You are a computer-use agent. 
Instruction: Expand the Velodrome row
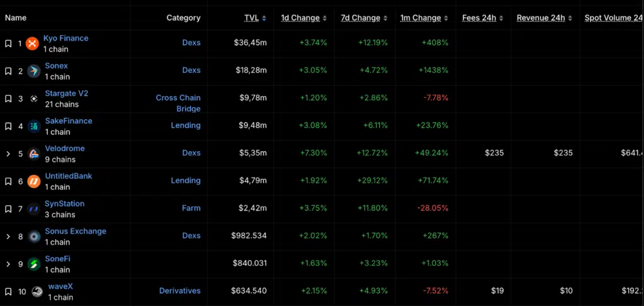(x=8, y=154)
